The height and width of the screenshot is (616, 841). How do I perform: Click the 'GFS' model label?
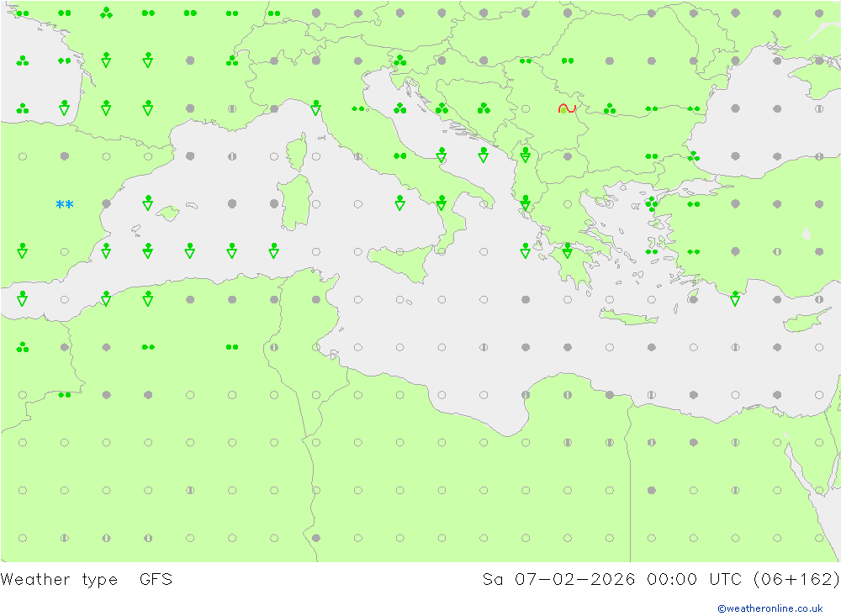pos(156,580)
